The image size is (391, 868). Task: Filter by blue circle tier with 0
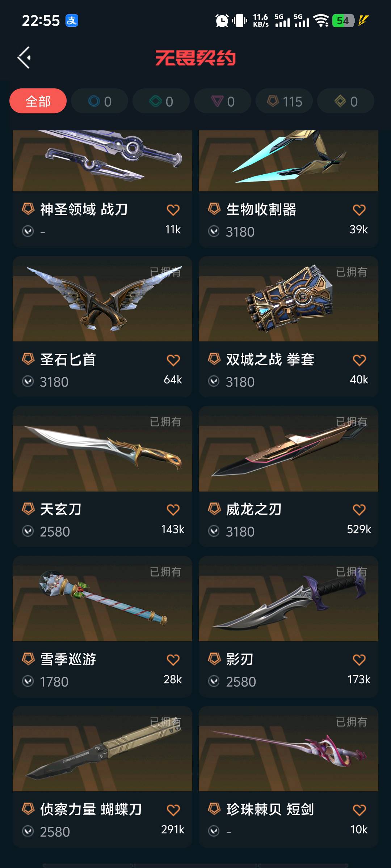click(100, 101)
